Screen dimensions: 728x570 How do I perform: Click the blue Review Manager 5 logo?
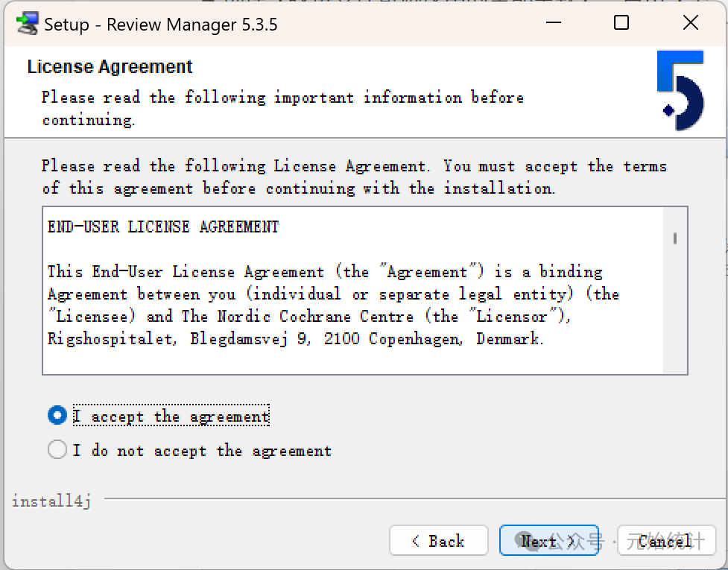coord(680,90)
